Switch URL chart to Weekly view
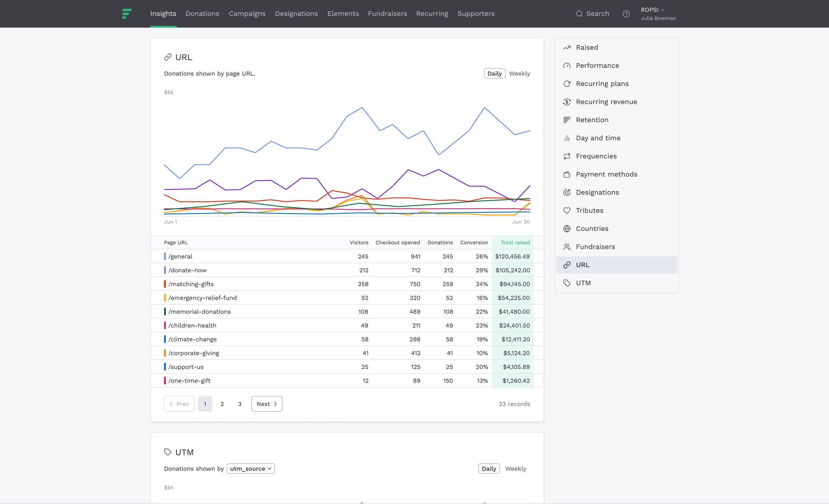The image size is (829, 504). [519, 74]
